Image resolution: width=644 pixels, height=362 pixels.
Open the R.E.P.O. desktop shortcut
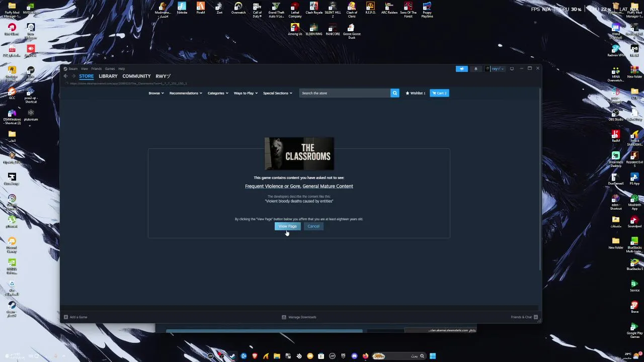(x=370, y=8)
